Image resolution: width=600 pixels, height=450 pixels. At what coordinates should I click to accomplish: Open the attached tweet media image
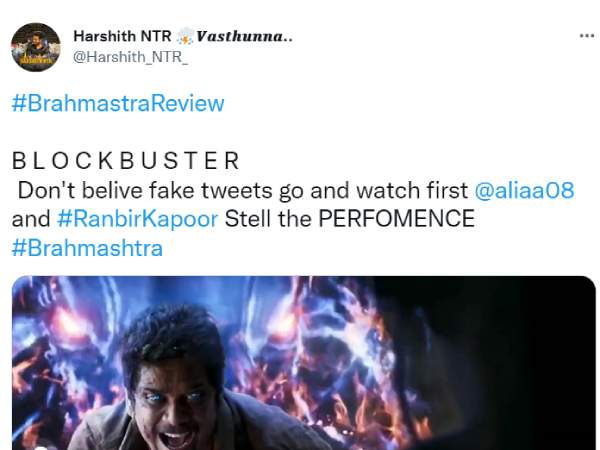[x=304, y=363]
